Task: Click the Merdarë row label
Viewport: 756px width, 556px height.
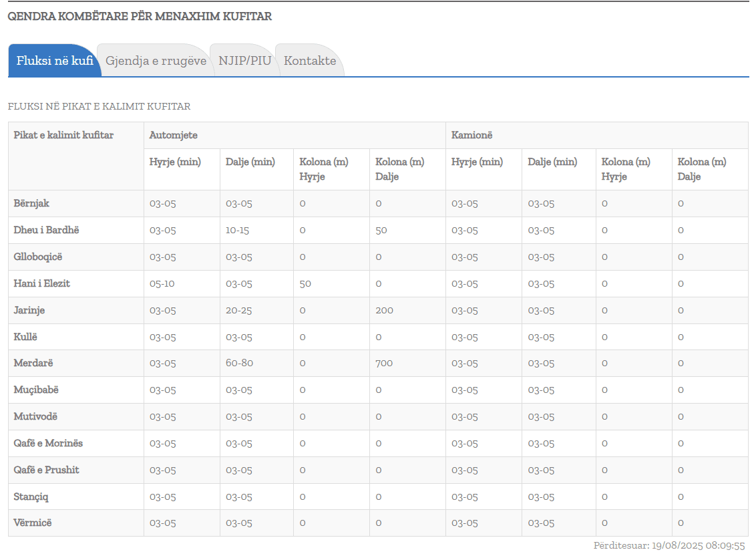Action: [33, 363]
